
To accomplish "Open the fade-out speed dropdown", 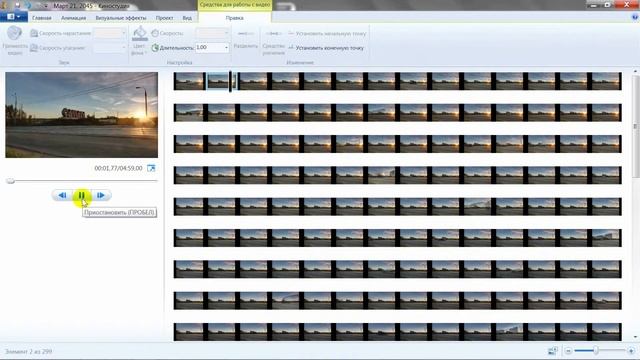I will coord(123,48).
